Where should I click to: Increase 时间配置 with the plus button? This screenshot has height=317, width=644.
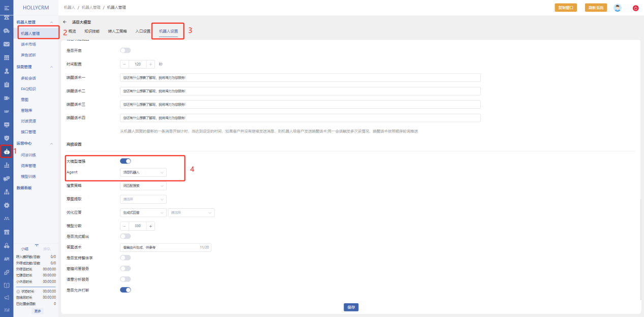(x=150, y=65)
